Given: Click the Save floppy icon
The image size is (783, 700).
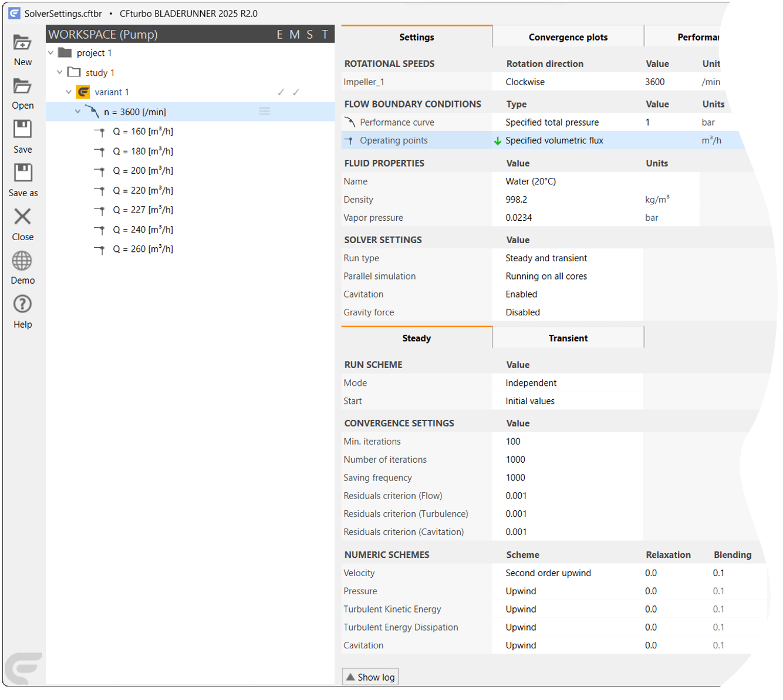Looking at the screenshot, I should click(x=22, y=129).
